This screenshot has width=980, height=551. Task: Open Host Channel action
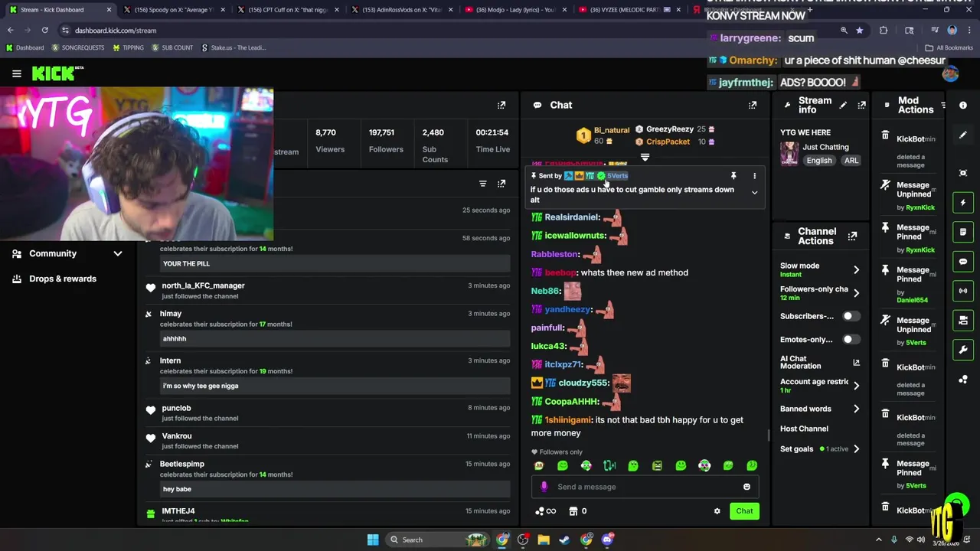tap(804, 429)
